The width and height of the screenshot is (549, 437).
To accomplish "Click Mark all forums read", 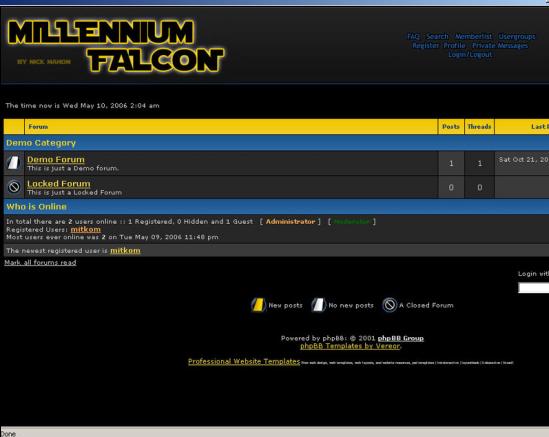I will click(x=40, y=262).
